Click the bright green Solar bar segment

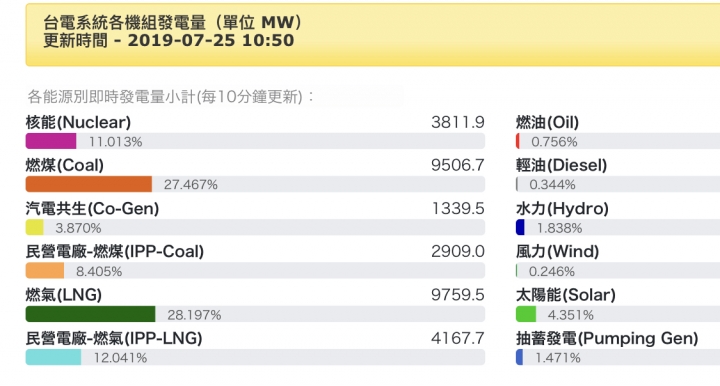tap(526, 314)
